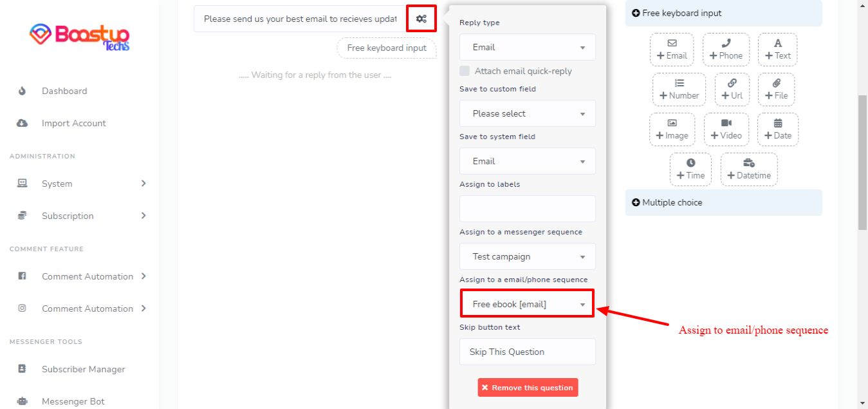Viewport: 868px width, 409px height.
Task: Edit the Skip This Question text field
Action: click(x=527, y=352)
